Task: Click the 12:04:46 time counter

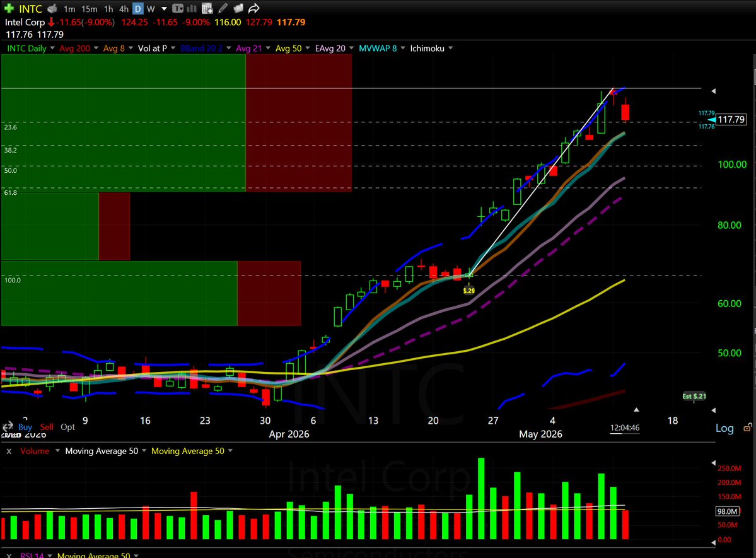Action: (x=625, y=427)
